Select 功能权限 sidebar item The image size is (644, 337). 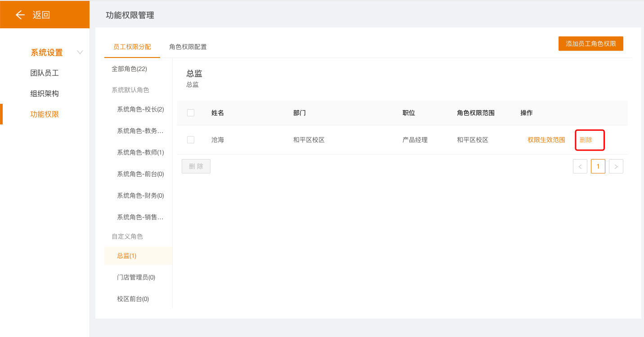(45, 114)
